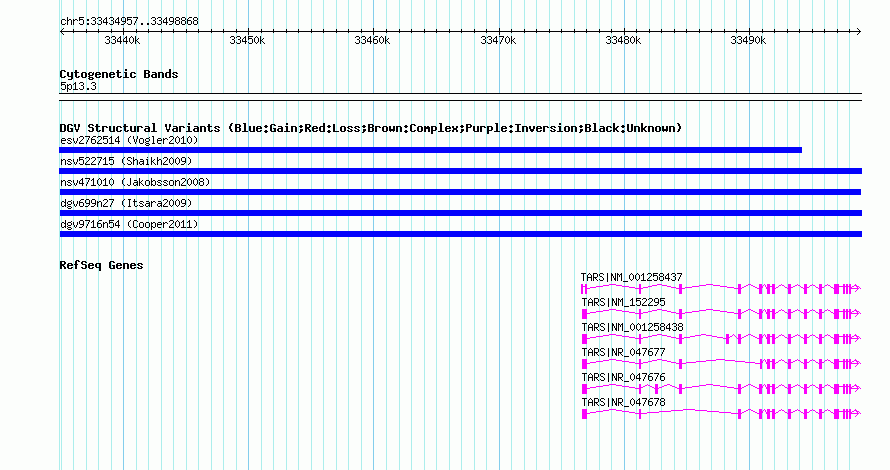890x470 pixels.
Task: Click the 33460k ruler tick label
Action: [372, 40]
